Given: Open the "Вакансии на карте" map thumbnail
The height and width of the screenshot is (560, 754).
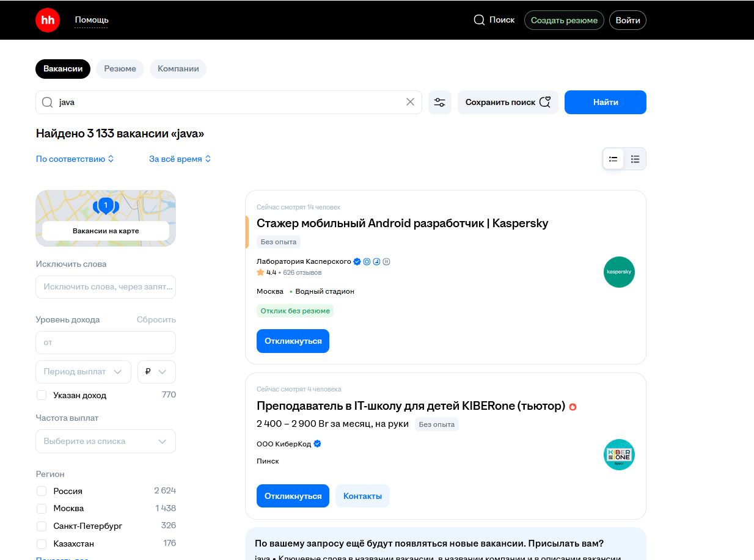Looking at the screenshot, I should point(106,218).
